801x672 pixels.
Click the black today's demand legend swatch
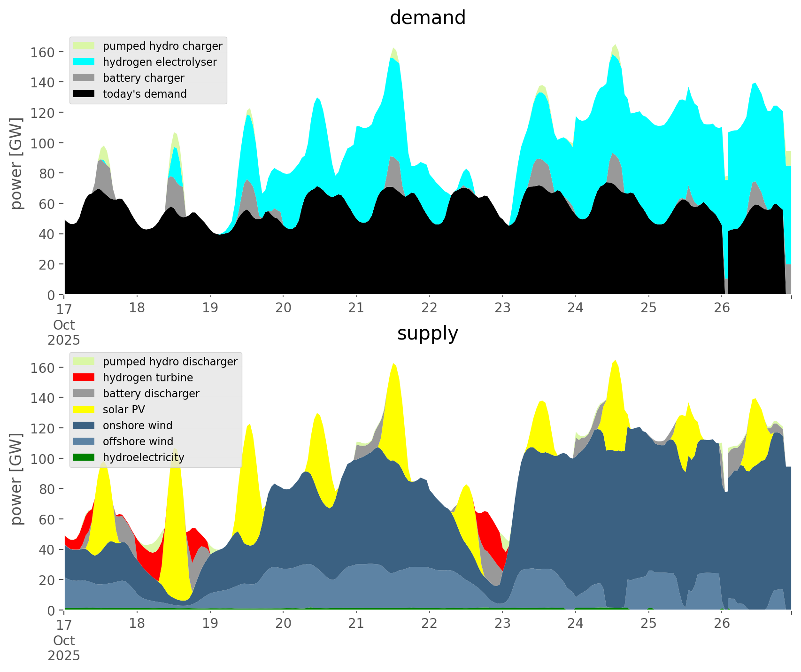[x=85, y=94]
